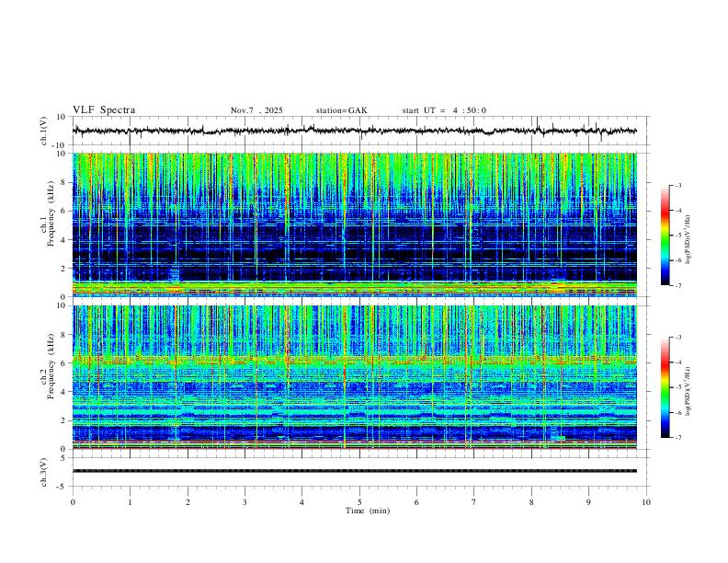This screenshot has width=728, height=563.
Task: Click the '-3' value on upper colorbar
Action: tap(677, 185)
